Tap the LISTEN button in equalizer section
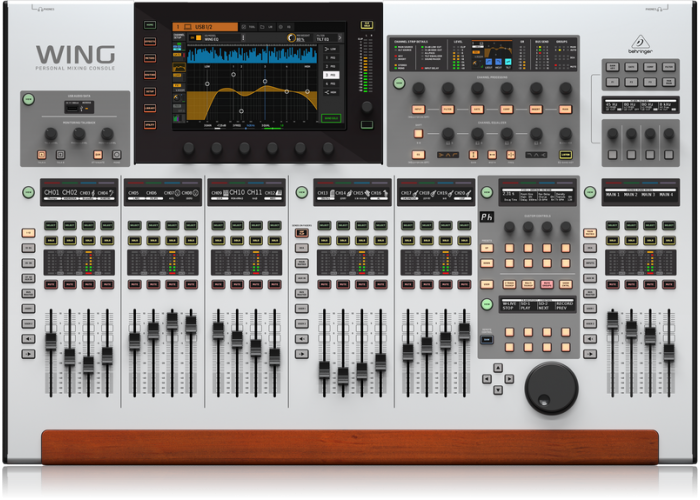 566,154
